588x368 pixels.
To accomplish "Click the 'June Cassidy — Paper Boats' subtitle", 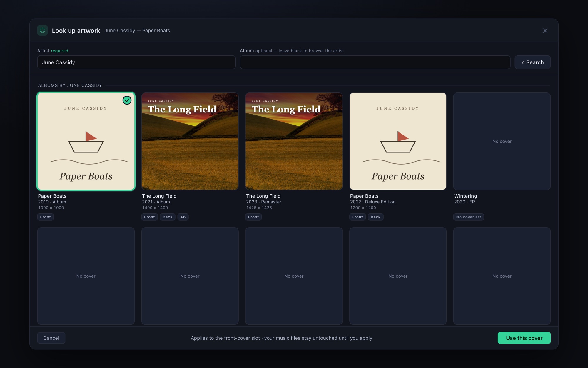I will (x=137, y=31).
